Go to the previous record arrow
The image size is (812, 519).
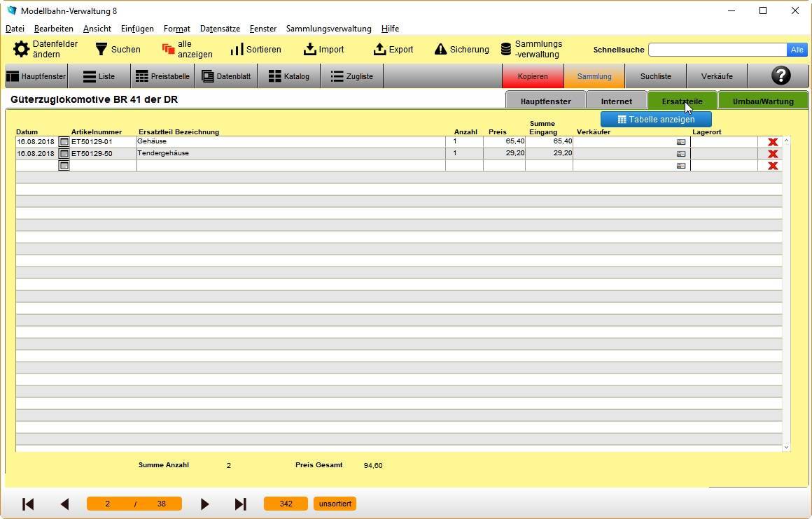pos(64,504)
